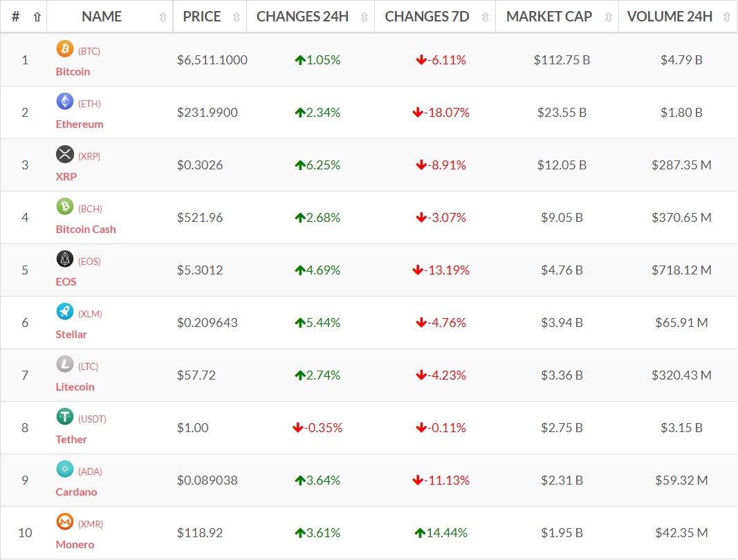Image resolution: width=738 pixels, height=560 pixels.
Task: Sort by MARKET CAP column arrows
Action: [x=609, y=17]
